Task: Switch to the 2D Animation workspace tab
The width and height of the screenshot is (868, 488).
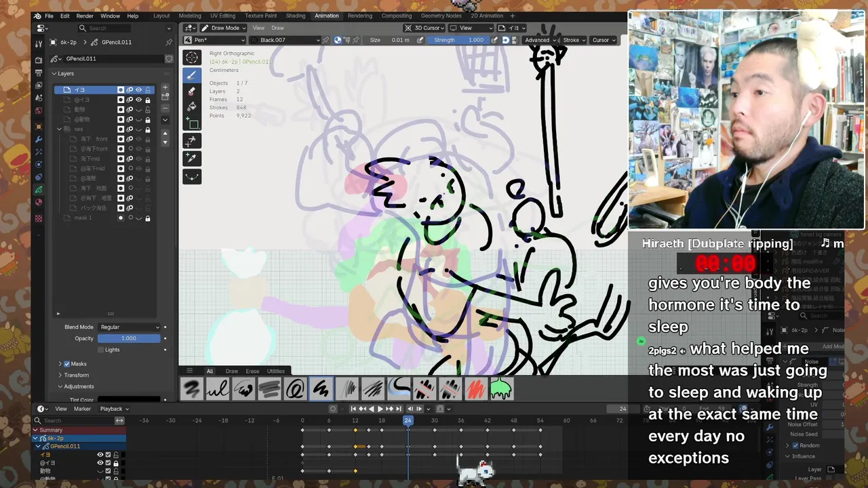Action: coord(487,16)
